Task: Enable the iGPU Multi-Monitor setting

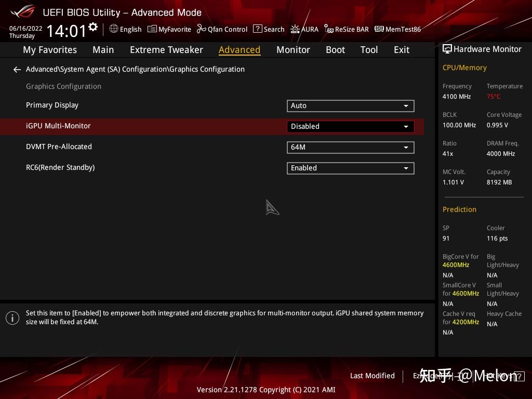Action: [350, 126]
